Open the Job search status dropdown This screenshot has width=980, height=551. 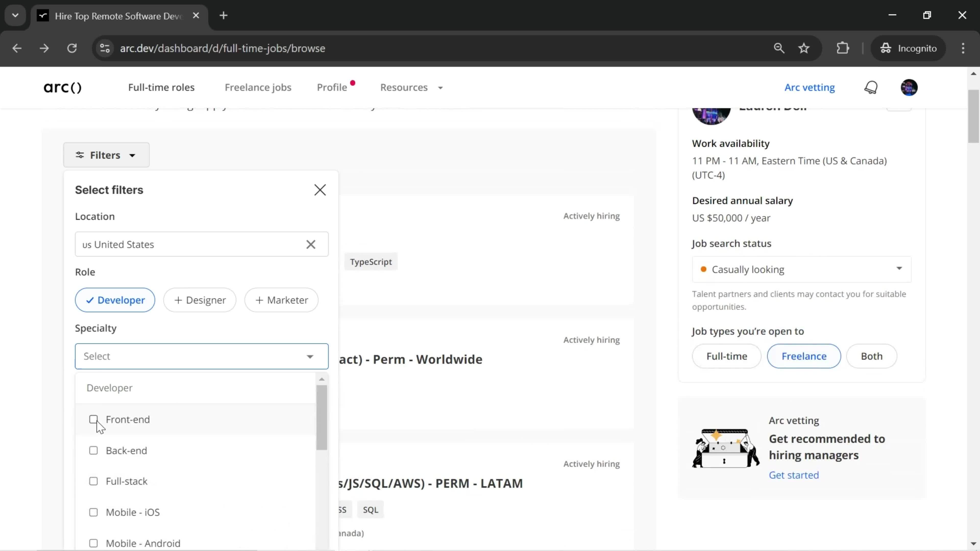(802, 270)
